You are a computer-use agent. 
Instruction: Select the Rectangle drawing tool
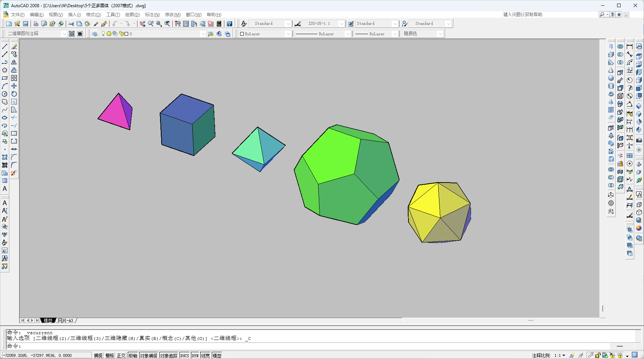pos(5,78)
